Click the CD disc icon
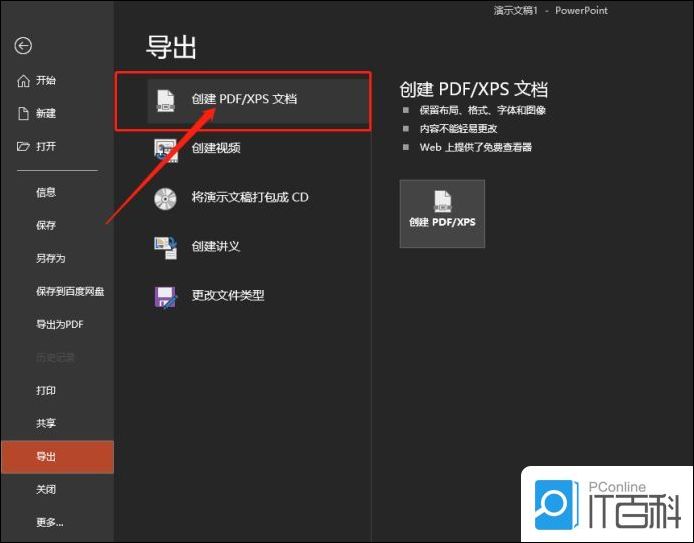The width and height of the screenshot is (694, 543). [x=165, y=199]
